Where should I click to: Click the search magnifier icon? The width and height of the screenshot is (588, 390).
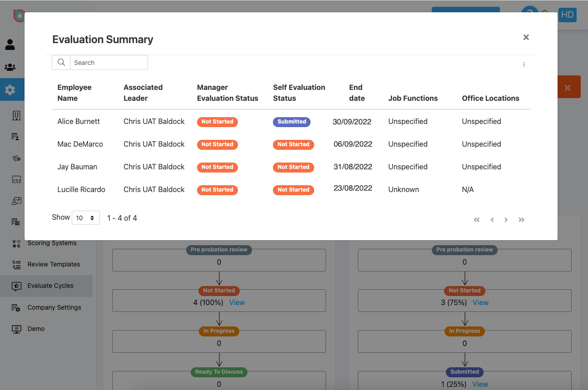61,63
